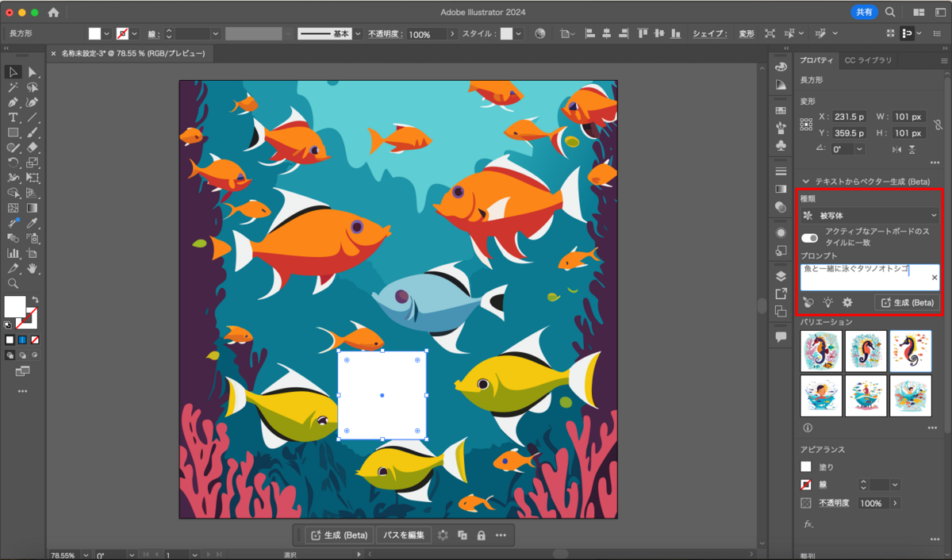Click the W width value field

[908, 117]
